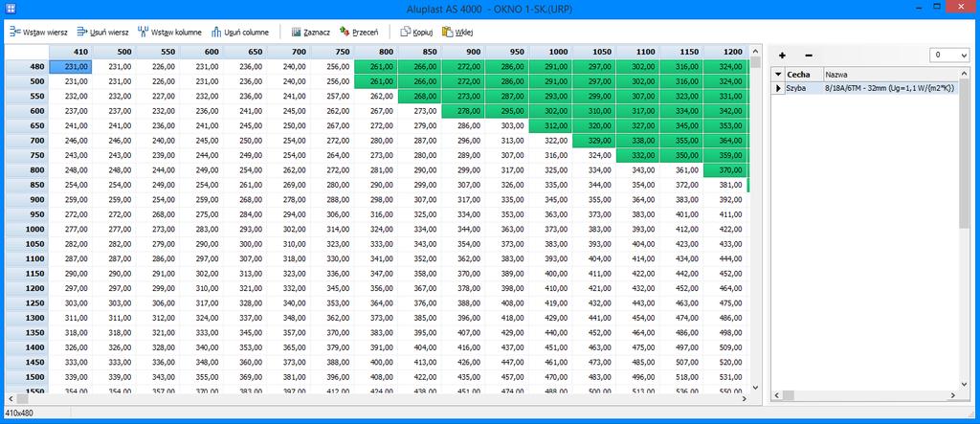Screen dimensions: 980x424
Task: Select row header 1000
Action: pyautogui.click(x=27, y=230)
